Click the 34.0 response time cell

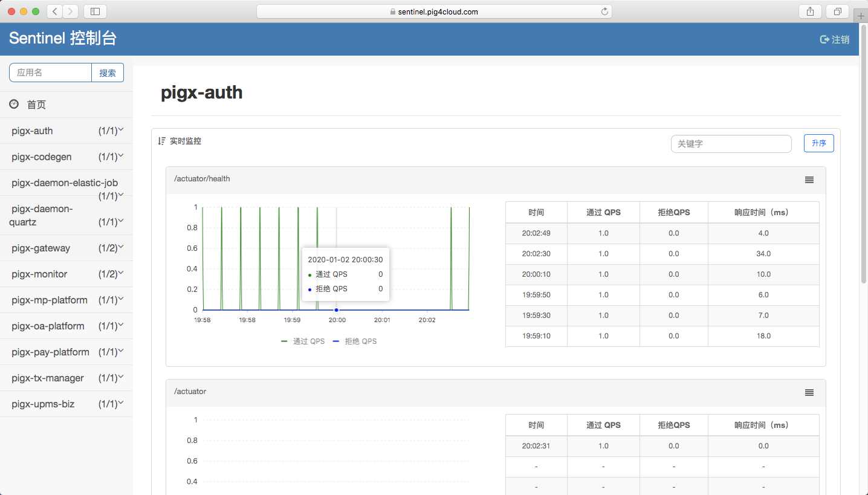(763, 254)
